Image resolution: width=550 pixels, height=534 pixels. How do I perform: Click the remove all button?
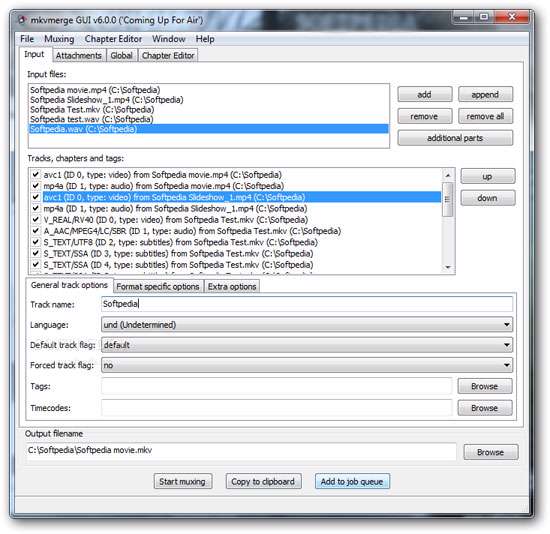coord(485,116)
